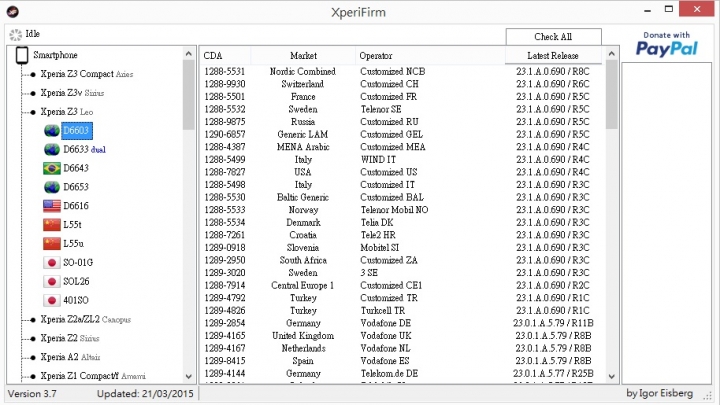Image resolution: width=720 pixels, height=405 pixels.
Task: Select row 1288-9930 Switzerland
Action: click(402, 84)
